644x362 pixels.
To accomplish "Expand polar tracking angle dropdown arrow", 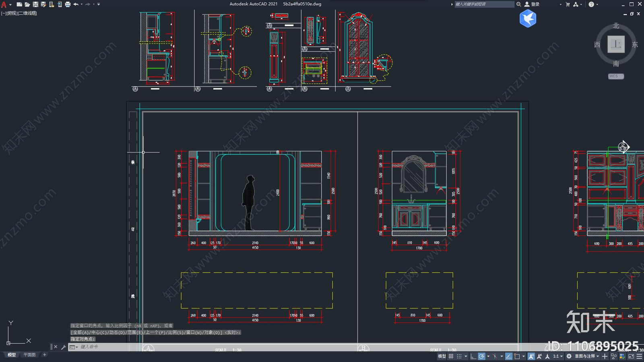I will pos(488,356).
